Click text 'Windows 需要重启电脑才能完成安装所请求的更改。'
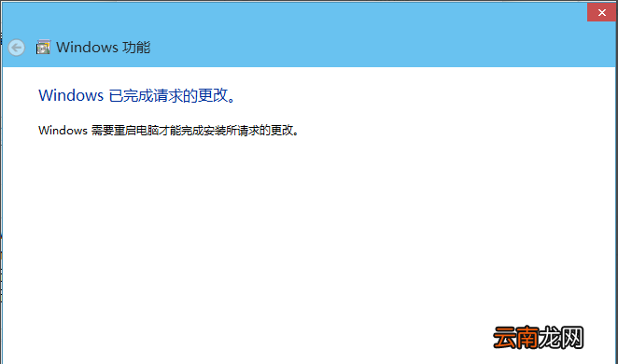 [x=169, y=131]
